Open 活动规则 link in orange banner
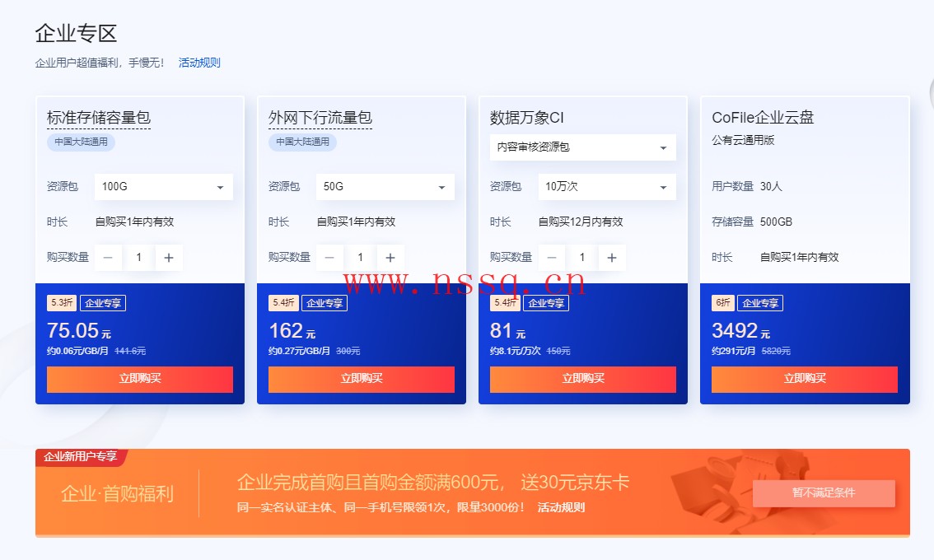Image resolution: width=934 pixels, height=560 pixels. 561,507
